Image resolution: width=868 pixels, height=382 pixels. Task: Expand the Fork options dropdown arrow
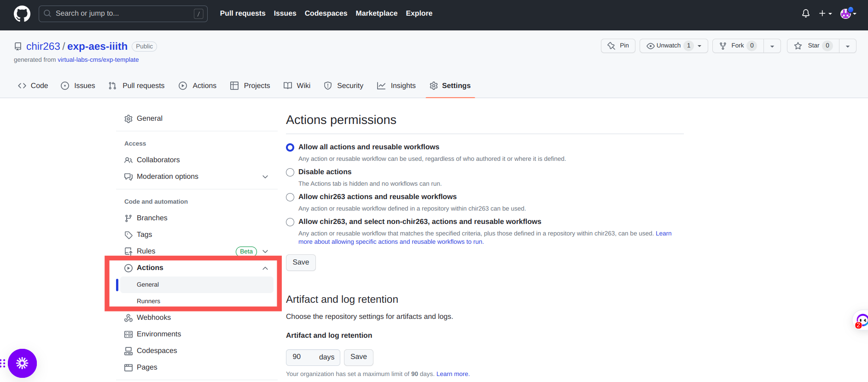[x=772, y=46]
